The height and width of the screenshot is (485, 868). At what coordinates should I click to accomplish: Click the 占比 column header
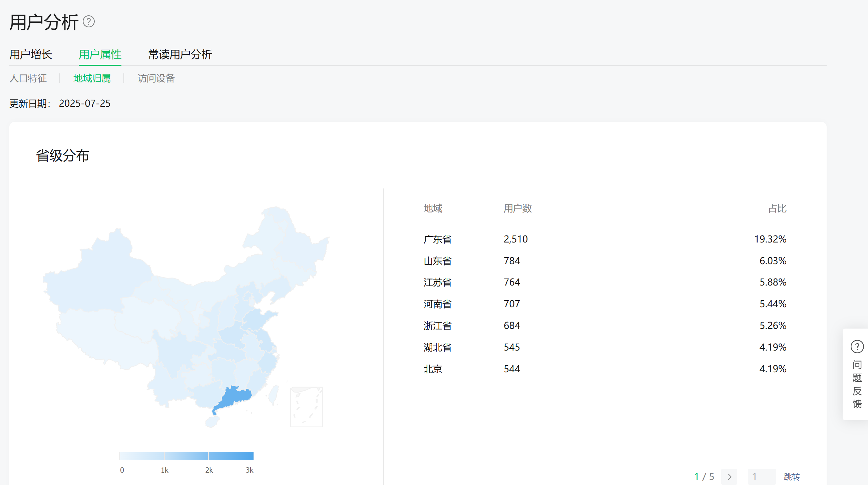pos(777,208)
